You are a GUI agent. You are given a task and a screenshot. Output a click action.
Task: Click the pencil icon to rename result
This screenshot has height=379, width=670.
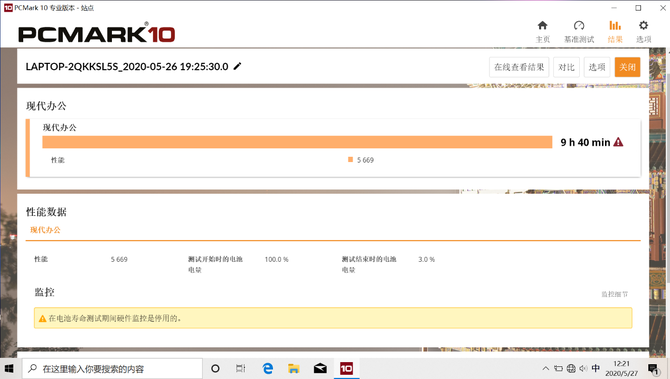point(237,66)
